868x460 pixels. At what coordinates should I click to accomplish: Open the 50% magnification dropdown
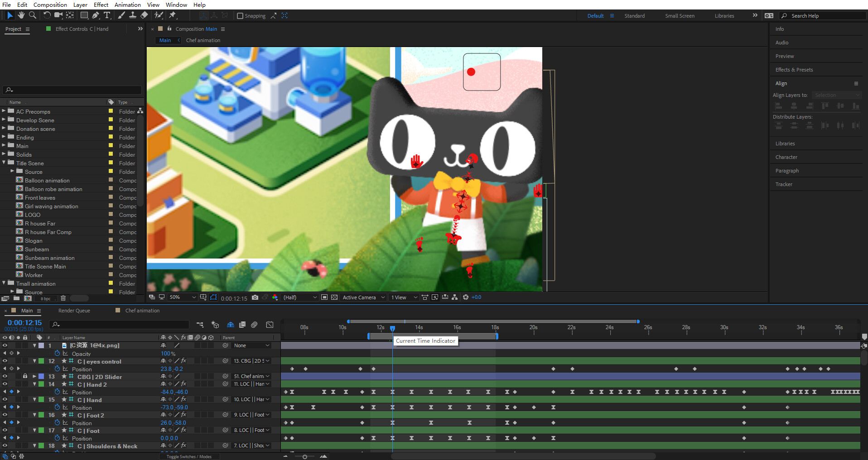(x=183, y=297)
